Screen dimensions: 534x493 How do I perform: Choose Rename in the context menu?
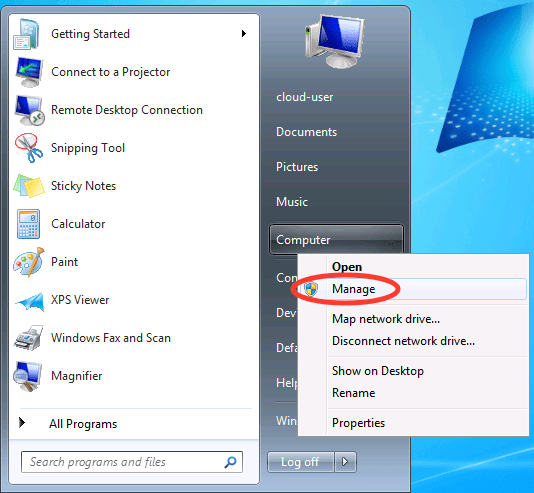(x=354, y=393)
